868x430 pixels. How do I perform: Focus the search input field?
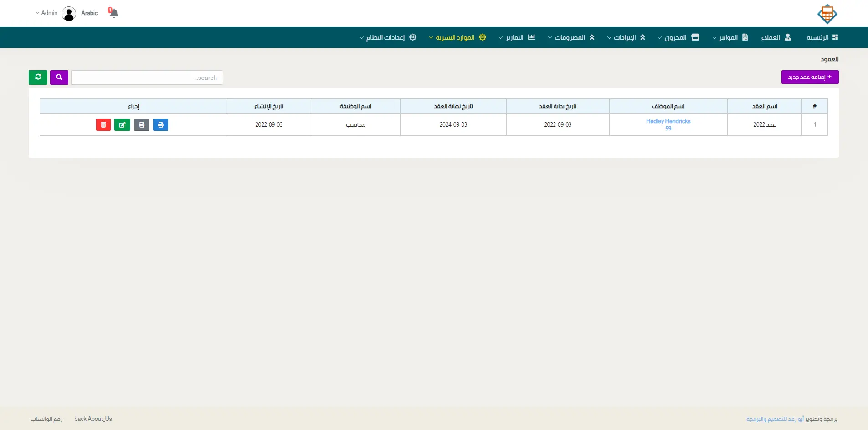(147, 78)
